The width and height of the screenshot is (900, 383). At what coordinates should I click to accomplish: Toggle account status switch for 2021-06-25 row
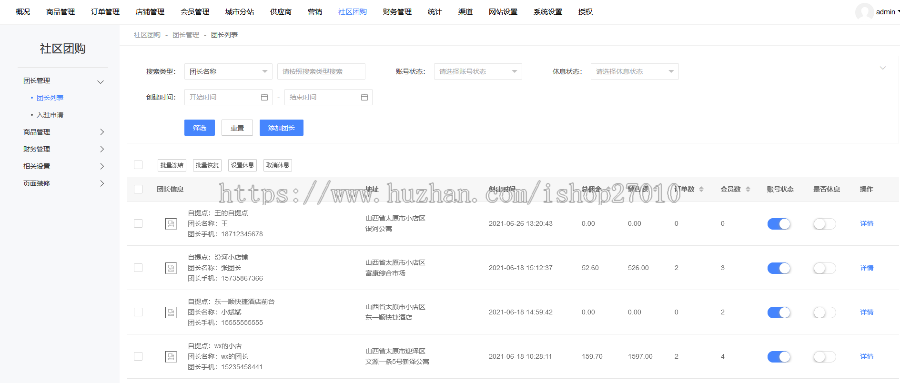pos(779,223)
